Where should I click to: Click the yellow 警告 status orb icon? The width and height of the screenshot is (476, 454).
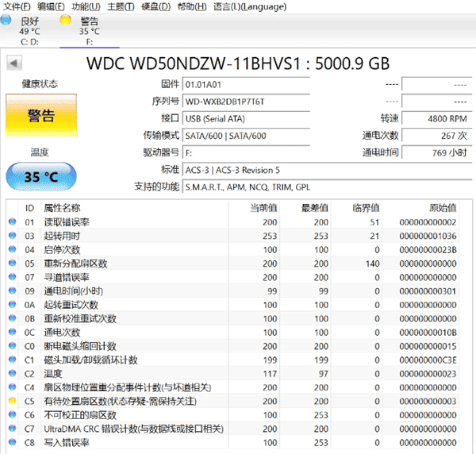(x=65, y=20)
